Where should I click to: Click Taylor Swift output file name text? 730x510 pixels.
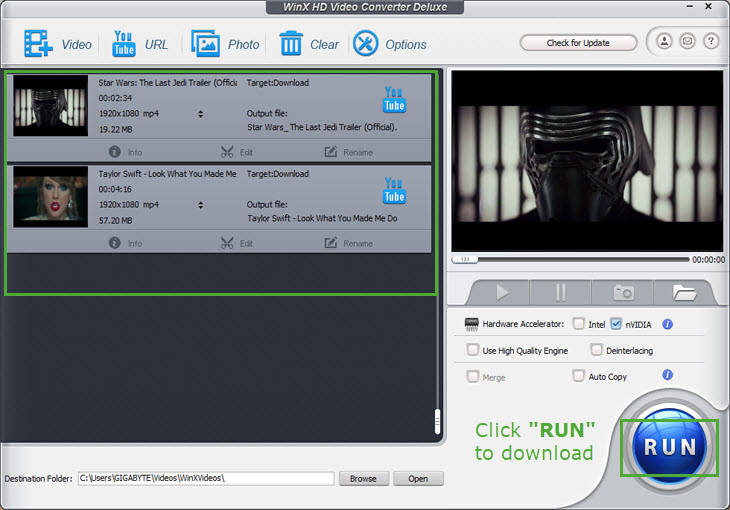tap(322, 218)
